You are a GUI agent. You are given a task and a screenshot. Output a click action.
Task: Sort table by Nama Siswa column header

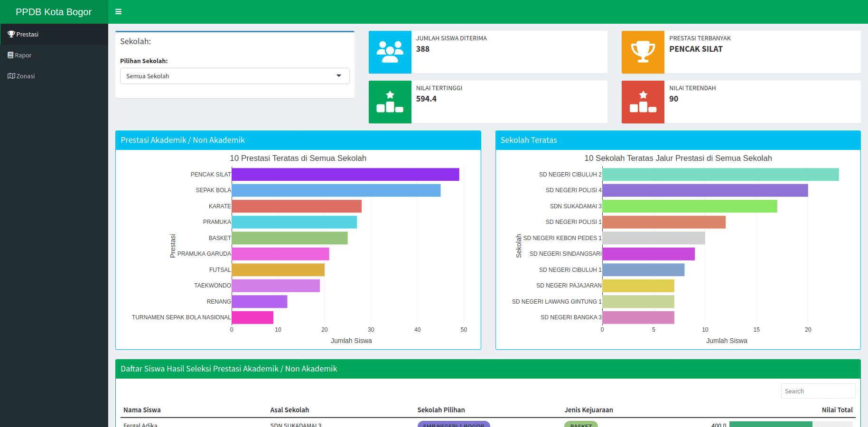point(142,410)
